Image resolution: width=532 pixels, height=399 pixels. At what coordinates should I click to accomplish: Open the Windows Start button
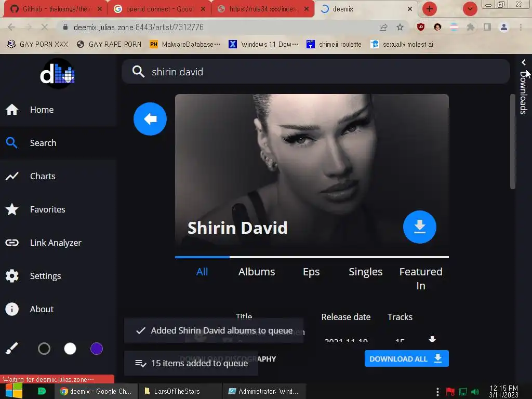coord(14,391)
